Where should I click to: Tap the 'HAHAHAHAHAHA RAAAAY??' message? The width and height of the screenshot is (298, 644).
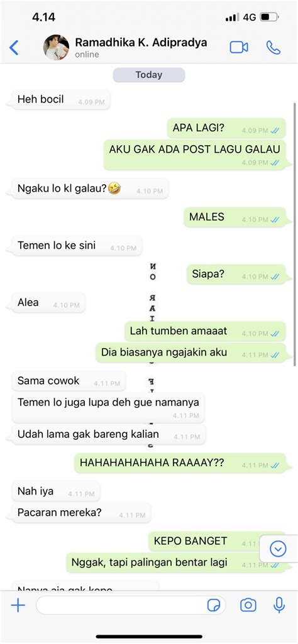click(180, 463)
